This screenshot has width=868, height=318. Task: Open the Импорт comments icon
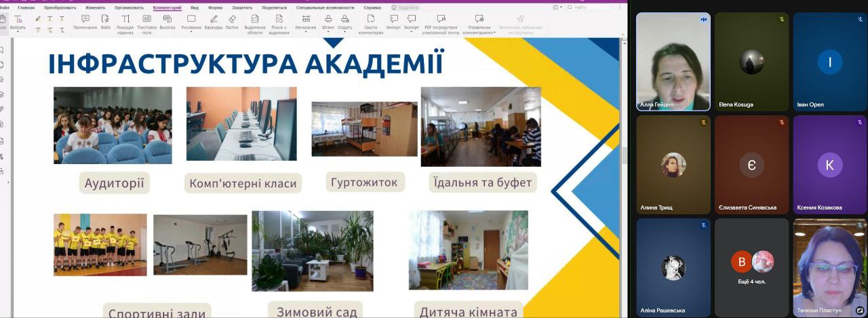(393, 22)
